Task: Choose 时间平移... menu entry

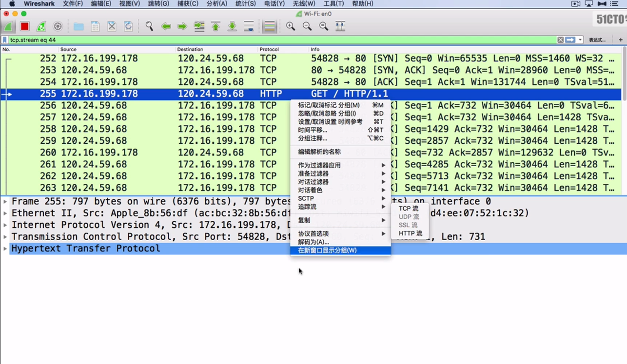Action: [340, 130]
